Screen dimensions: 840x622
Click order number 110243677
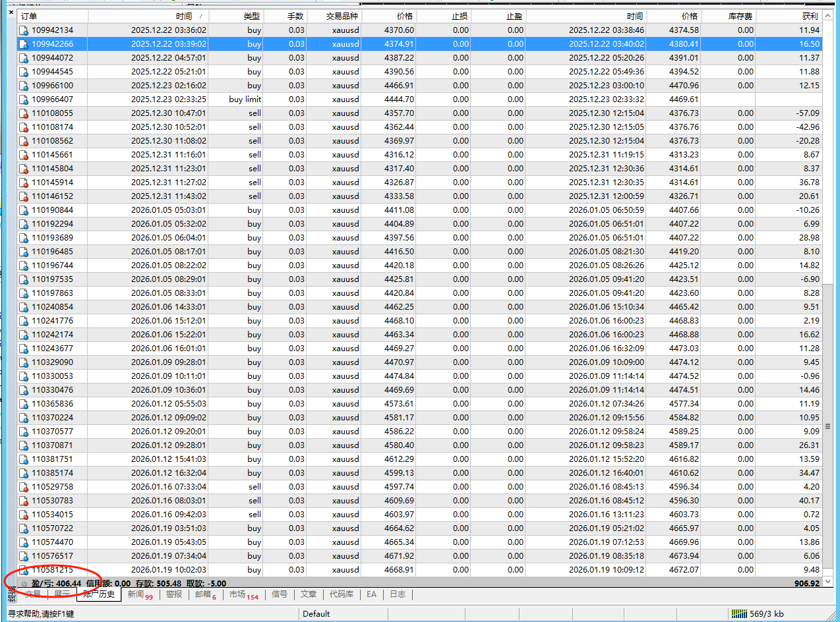pos(53,349)
